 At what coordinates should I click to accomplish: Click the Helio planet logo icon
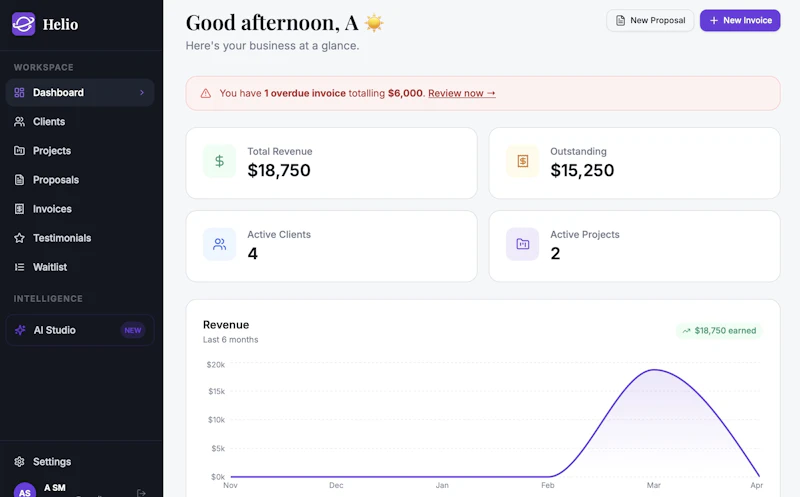(x=23, y=24)
